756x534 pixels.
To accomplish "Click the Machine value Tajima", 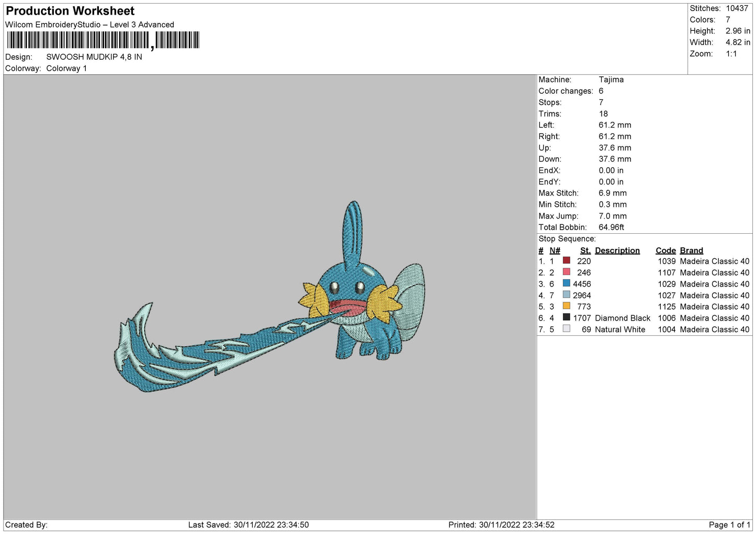I will coord(611,79).
